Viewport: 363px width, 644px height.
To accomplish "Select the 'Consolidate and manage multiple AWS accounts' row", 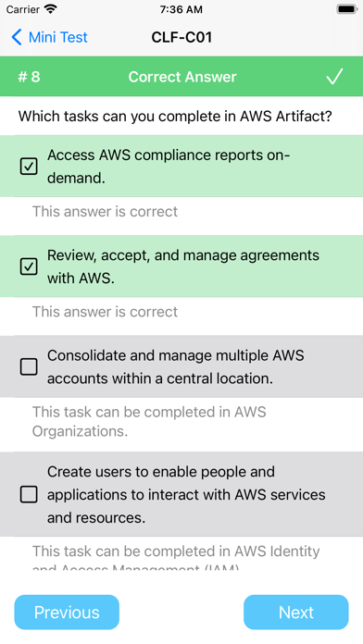I will click(x=181, y=366).
